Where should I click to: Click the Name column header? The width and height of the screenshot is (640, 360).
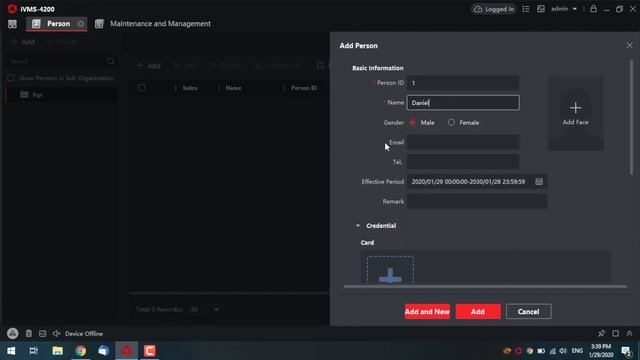click(233, 88)
